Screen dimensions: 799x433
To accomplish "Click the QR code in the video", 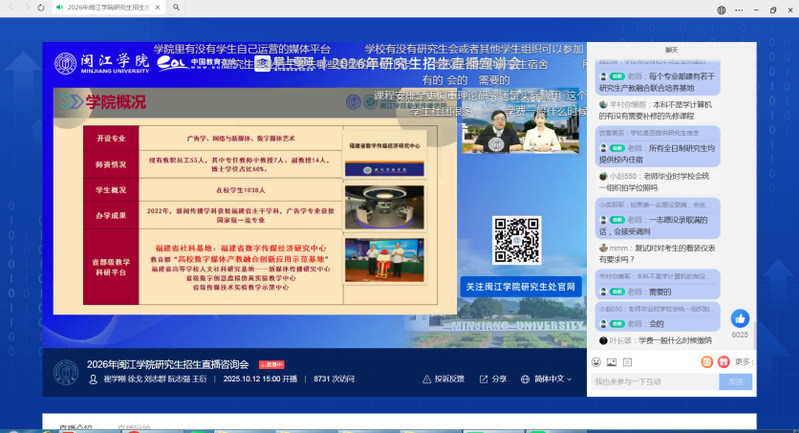I will 516,240.
